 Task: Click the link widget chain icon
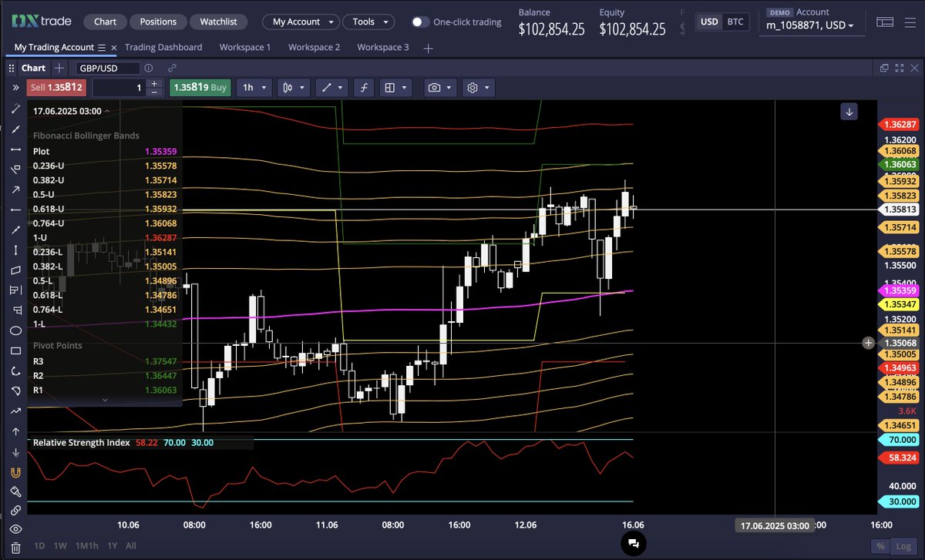point(172,68)
